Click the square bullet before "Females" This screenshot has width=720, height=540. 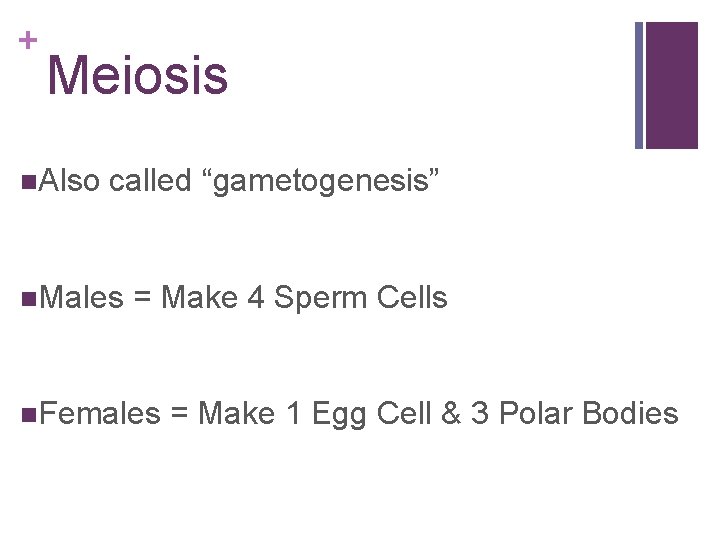pos(27,414)
